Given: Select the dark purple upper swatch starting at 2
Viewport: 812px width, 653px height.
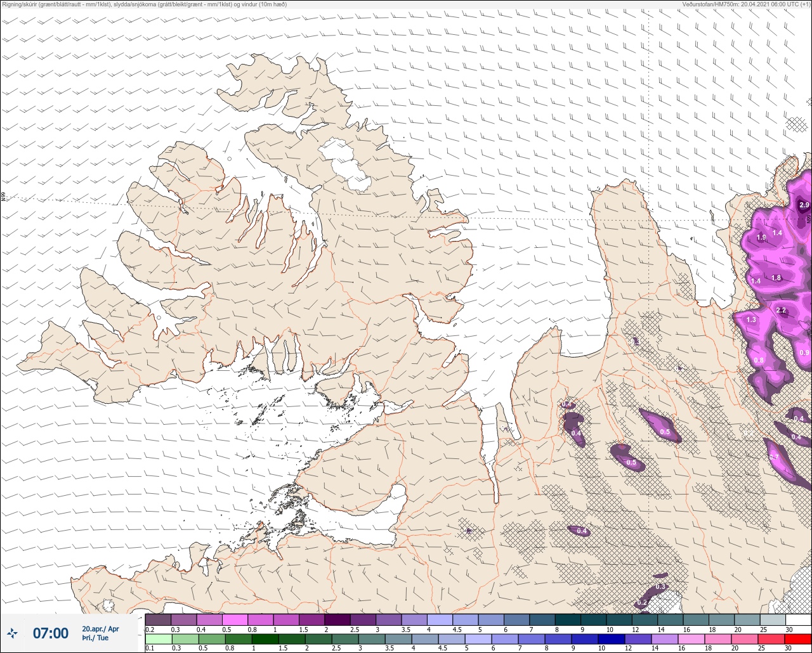Looking at the screenshot, I should (x=337, y=619).
